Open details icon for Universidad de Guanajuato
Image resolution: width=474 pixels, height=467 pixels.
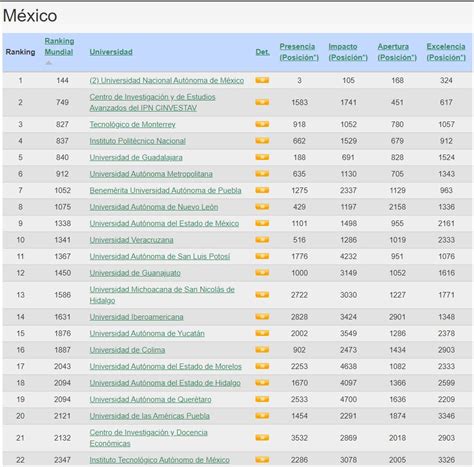262,273
